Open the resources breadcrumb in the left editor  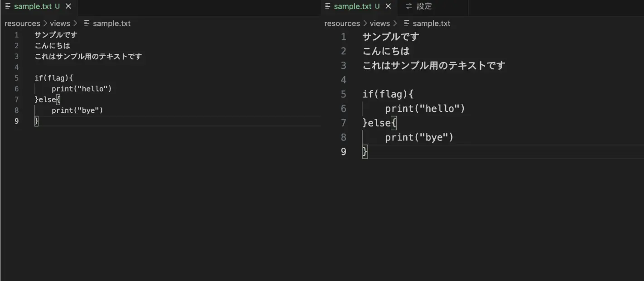(x=22, y=24)
